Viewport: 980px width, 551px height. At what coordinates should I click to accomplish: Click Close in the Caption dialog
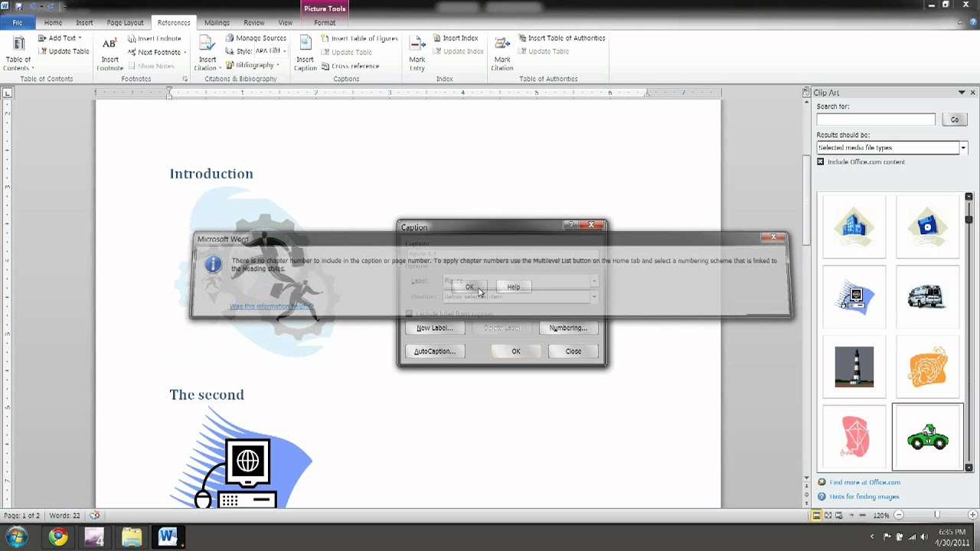click(573, 351)
